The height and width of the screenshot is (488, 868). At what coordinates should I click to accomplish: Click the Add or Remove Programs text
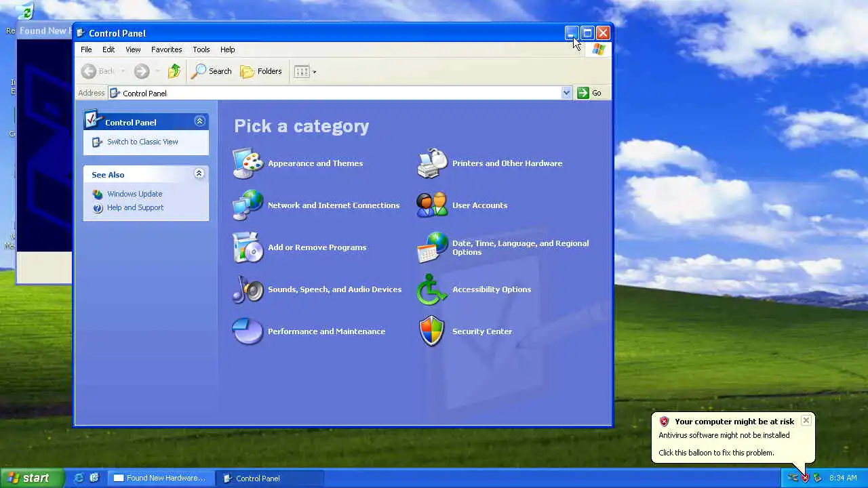pos(317,247)
